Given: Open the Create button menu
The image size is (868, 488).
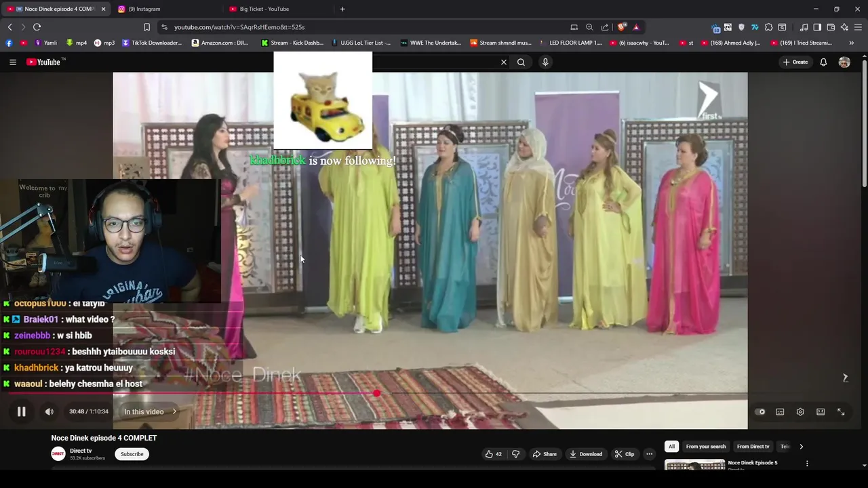Looking at the screenshot, I should 795,62.
